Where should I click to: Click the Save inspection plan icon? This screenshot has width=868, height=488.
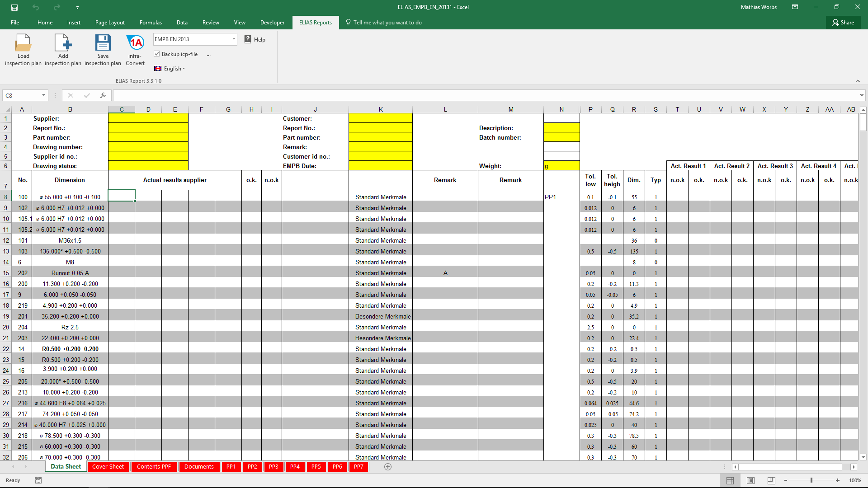pyautogui.click(x=103, y=43)
